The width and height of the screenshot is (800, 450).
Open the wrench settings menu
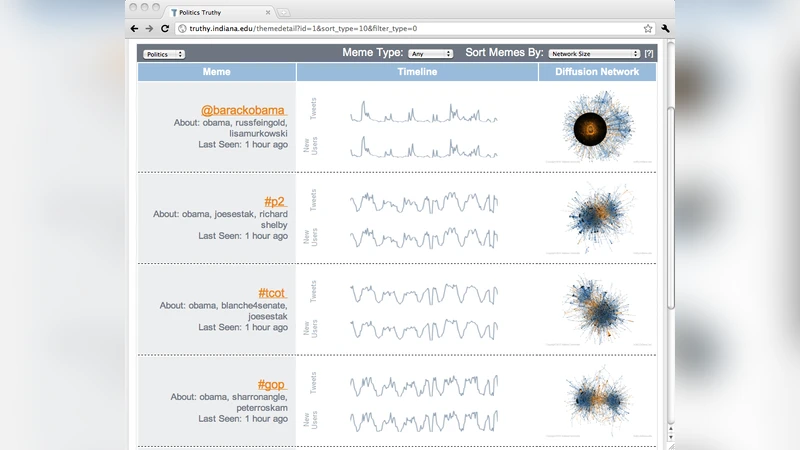(x=666, y=29)
